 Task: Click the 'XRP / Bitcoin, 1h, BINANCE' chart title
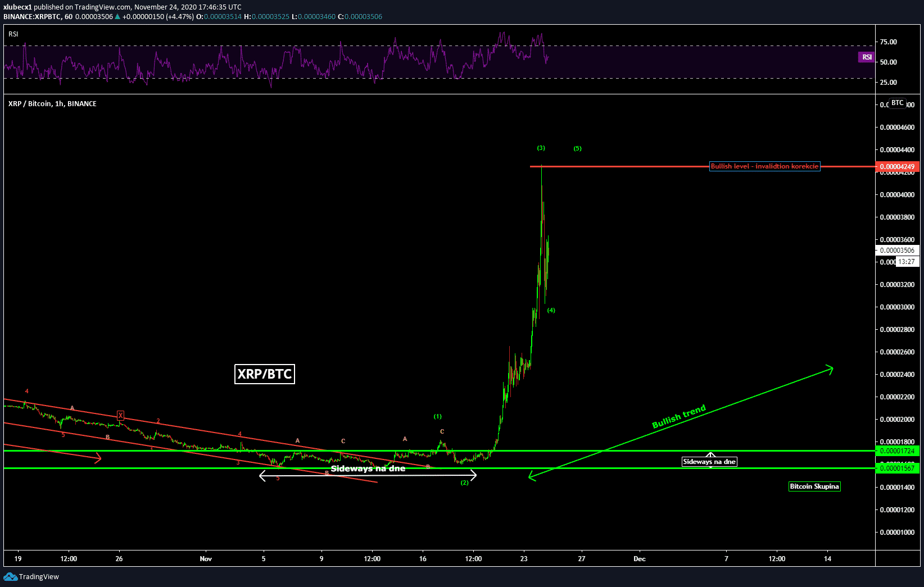click(52, 104)
